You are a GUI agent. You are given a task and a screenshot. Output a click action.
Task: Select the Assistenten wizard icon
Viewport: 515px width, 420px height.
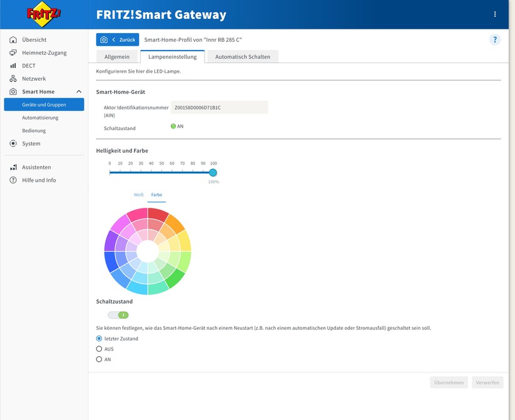click(14, 167)
